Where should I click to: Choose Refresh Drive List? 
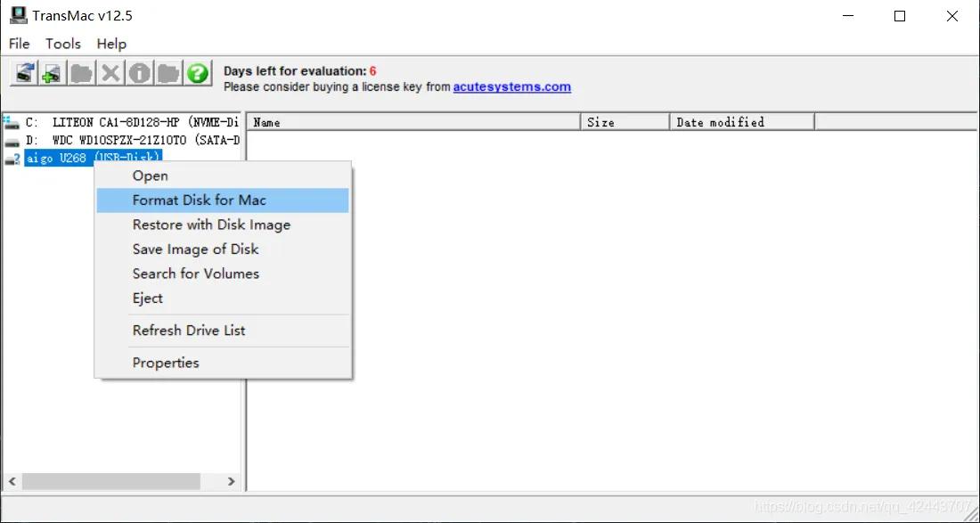pyautogui.click(x=223, y=330)
